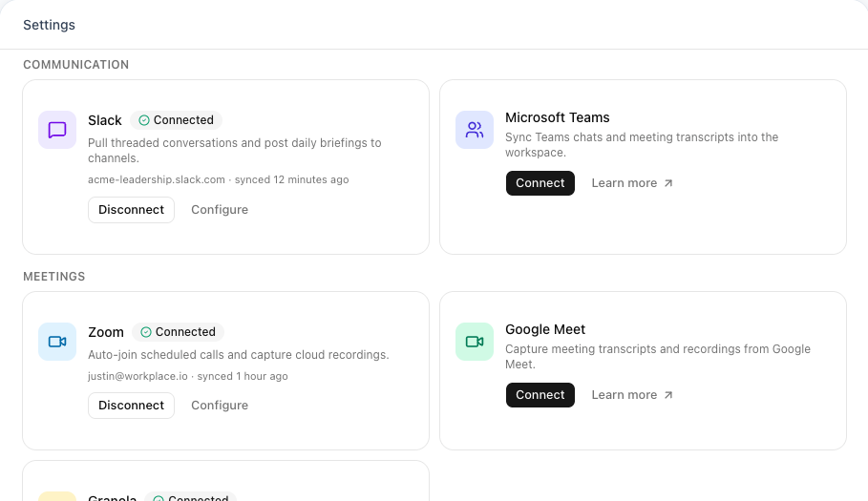Click acme-leadership.slack.com sync status text
868x501 pixels.
(219, 179)
